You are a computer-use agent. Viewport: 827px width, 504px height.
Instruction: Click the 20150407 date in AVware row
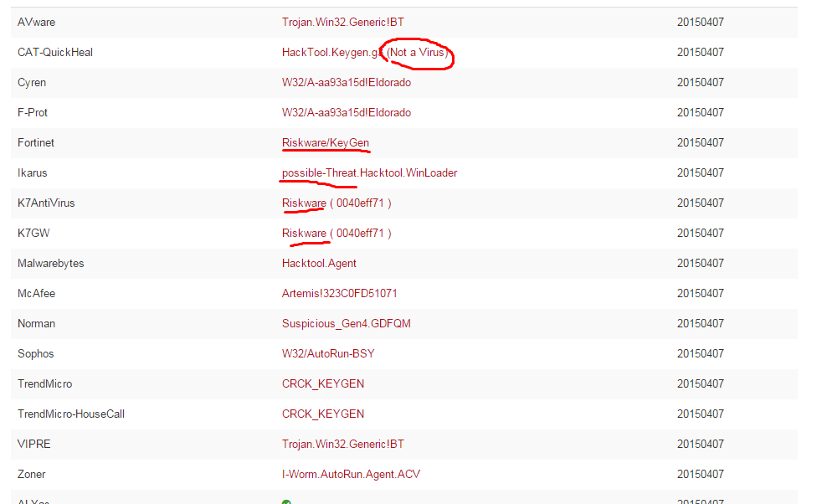click(x=701, y=22)
